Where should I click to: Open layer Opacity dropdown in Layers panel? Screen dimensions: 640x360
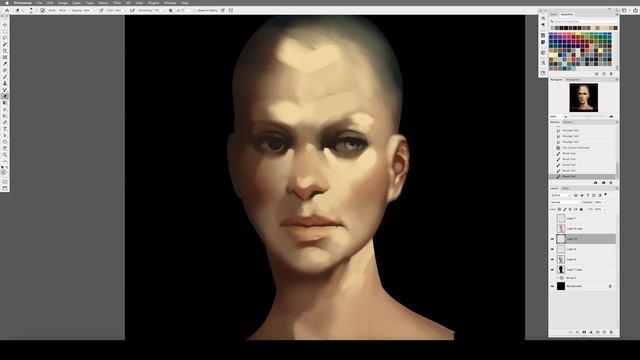[604, 202]
